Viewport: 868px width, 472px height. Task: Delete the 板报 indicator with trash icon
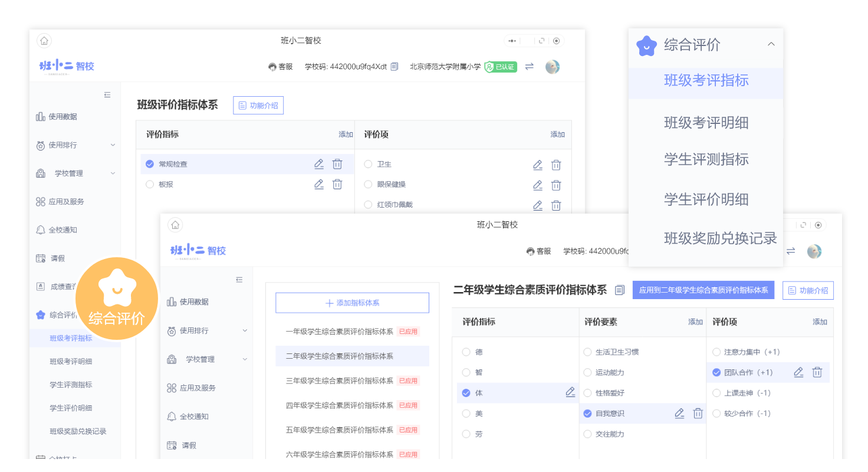pyautogui.click(x=337, y=184)
